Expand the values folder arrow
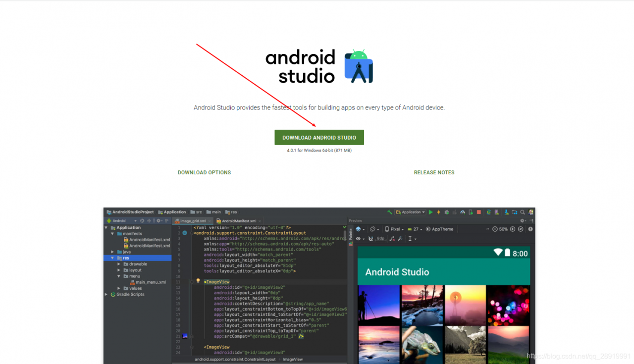634x364 pixels. (x=119, y=288)
